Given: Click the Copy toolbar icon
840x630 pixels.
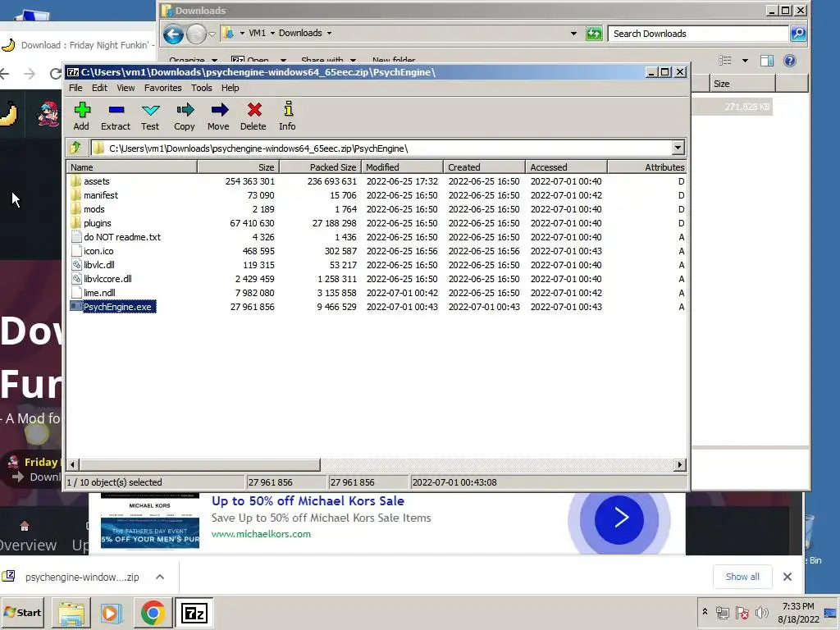Looking at the screenshot, I should (x=185, y=116).
